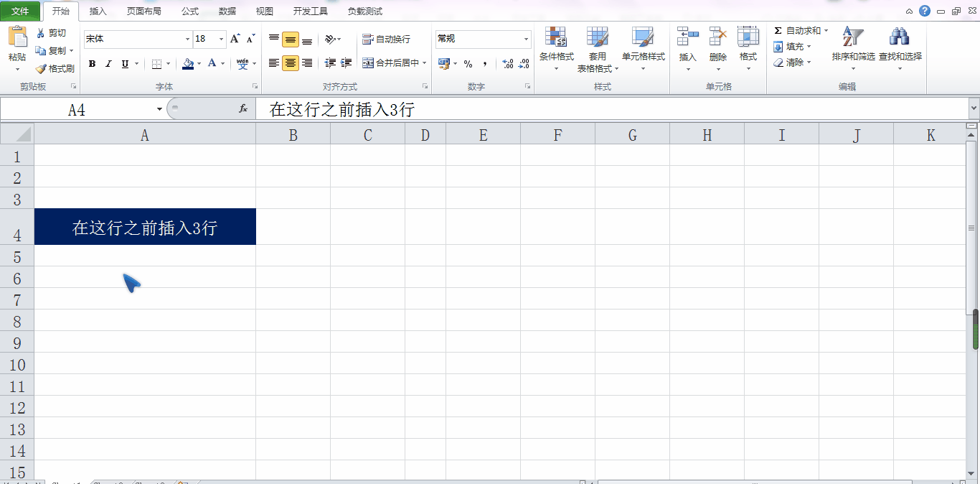Open the Clear (清除) menu
Screen dimensions: 980x484
pyautogui.click(x=792, y=62)
